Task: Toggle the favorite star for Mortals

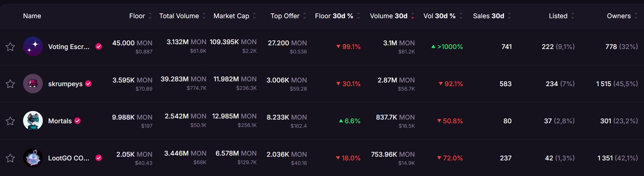Action: click(x=10, y=121)
